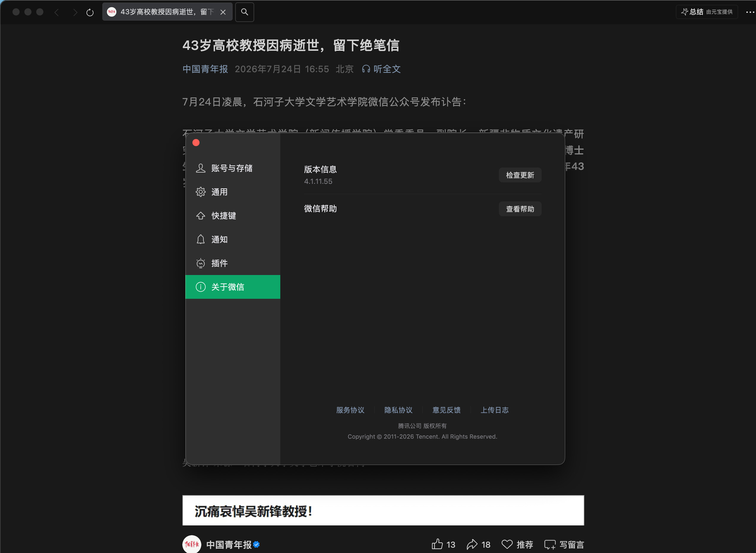This screenshot has height=553, width=756.
Task: Click the 上传日志 link
Action: click(x=495, y=410)
